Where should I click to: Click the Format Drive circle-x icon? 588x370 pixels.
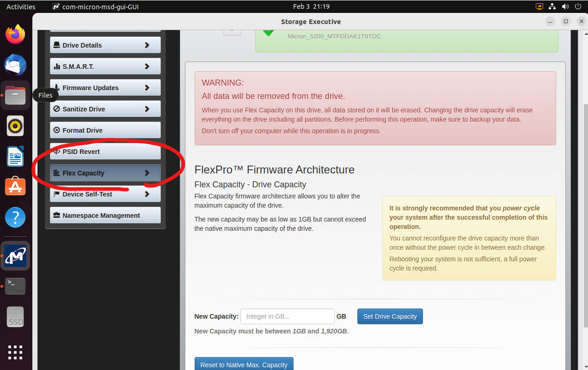click(x=57, y=130)
